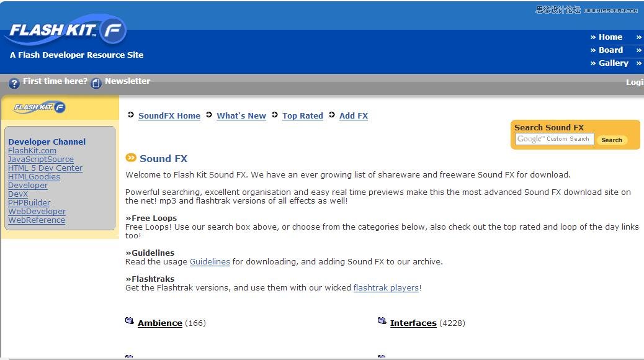This screenshot has height=360, width=644.
Task: Click the (166) count beside Ambience
Action: [x=195, y=323]
